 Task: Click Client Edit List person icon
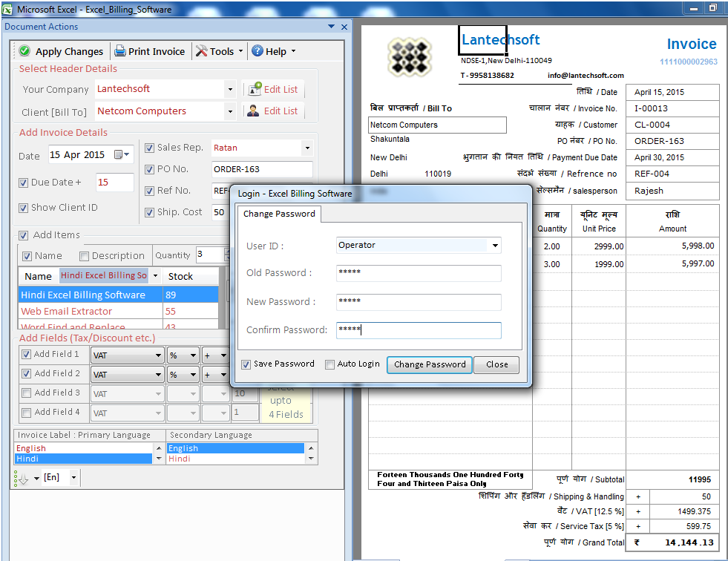click(x=253, y=111)
